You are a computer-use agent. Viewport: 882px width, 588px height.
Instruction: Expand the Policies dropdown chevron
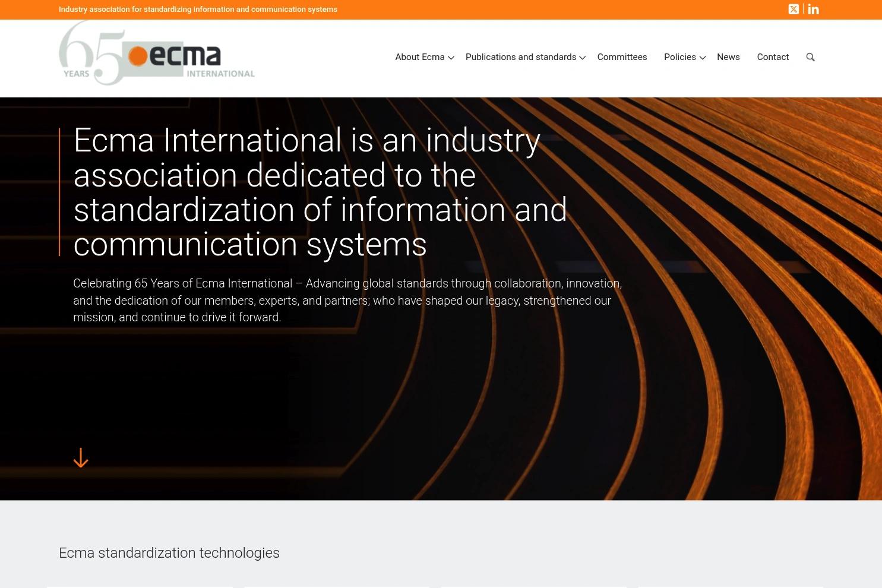tap(703, 58)
